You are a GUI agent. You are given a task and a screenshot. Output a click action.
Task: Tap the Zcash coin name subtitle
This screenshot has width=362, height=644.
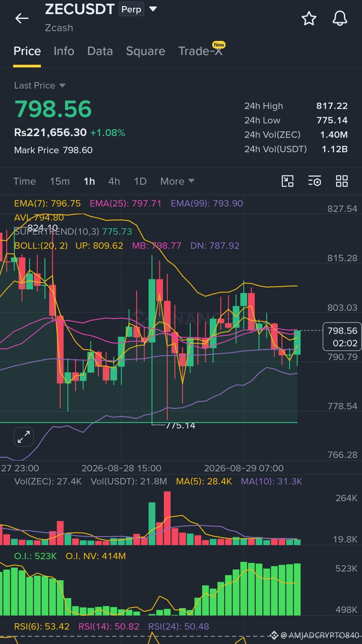(59, 28)
